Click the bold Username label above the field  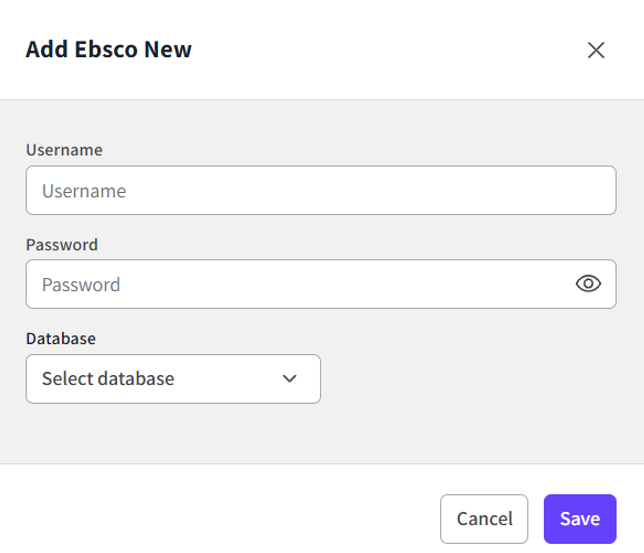click(x=64, y=150)
